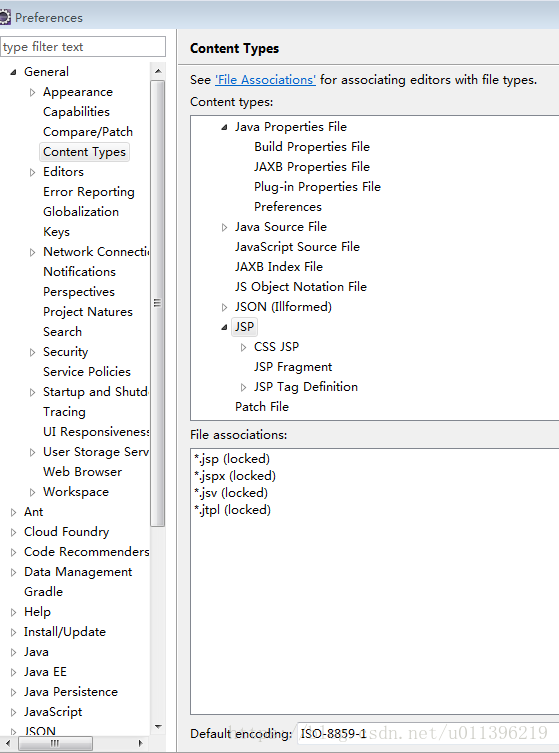This screenshot has height=753, width=559.
Task: Open the 'File Associations' link
Action: click(x=265, y=80)
